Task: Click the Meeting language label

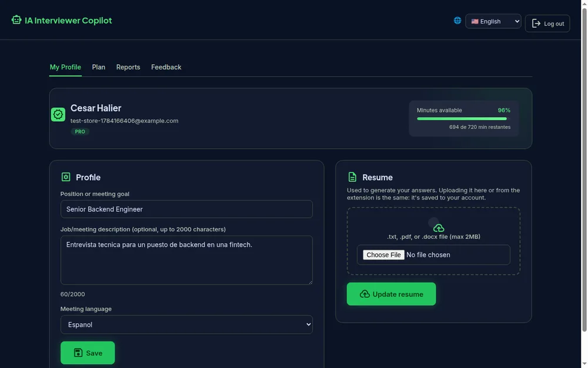Action: pyautogui.click(x=86, y=309)
